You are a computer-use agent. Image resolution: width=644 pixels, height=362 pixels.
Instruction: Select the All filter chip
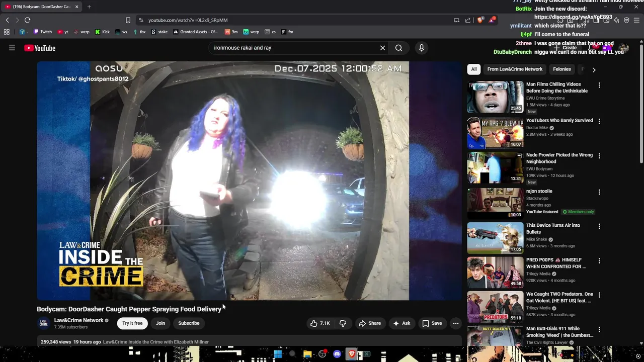click(x=473, y=69)
